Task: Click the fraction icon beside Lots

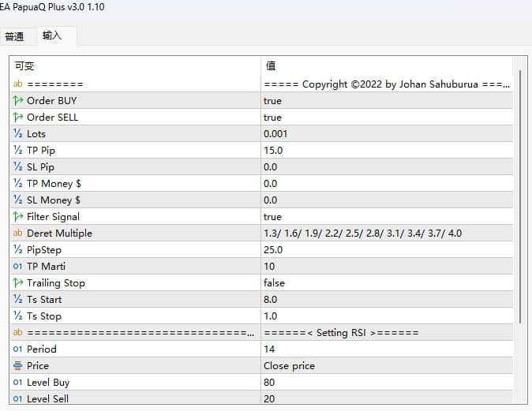Action: (17, 133)
